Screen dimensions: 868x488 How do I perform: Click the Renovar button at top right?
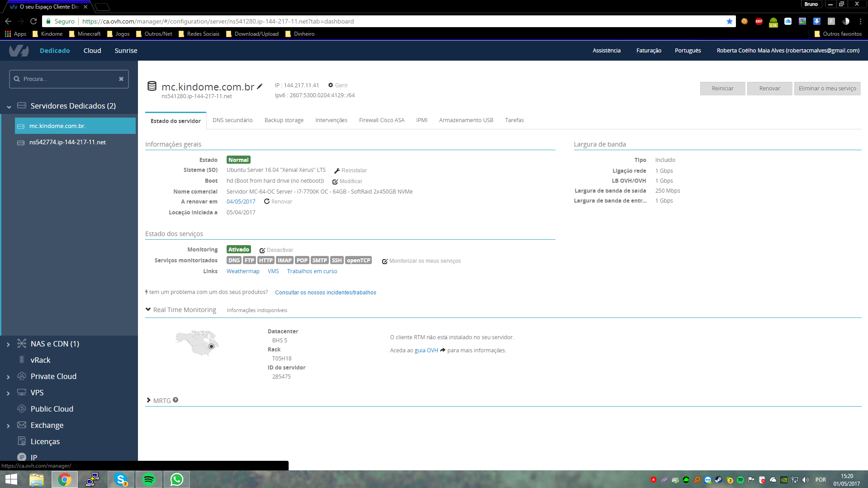[x=769, y=88]
